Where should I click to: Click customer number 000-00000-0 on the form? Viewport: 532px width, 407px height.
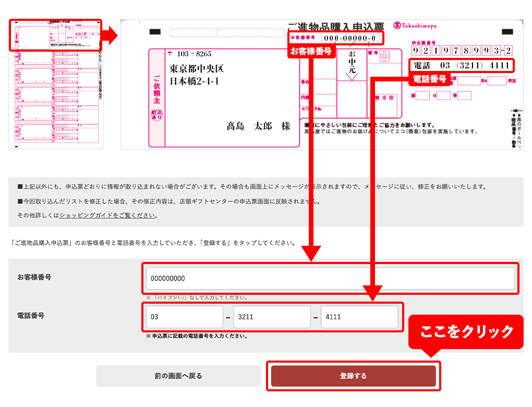[349, 38]
